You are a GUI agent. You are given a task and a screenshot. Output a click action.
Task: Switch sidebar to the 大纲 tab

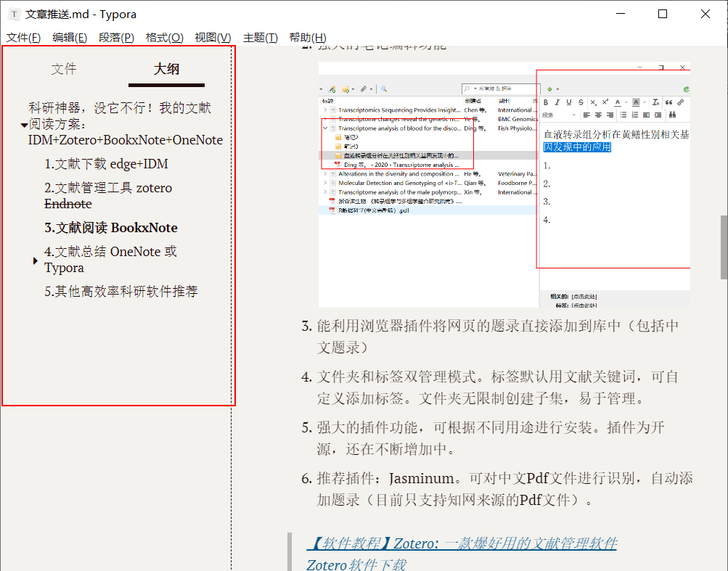click(166, 69)
